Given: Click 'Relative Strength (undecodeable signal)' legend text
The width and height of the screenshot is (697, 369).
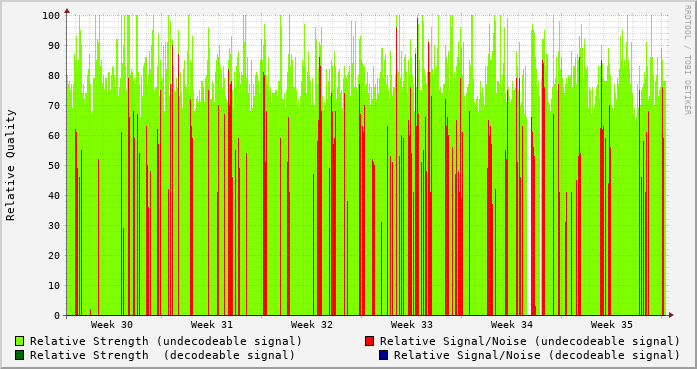Looking at the screenshot, I should coord(166,341).
